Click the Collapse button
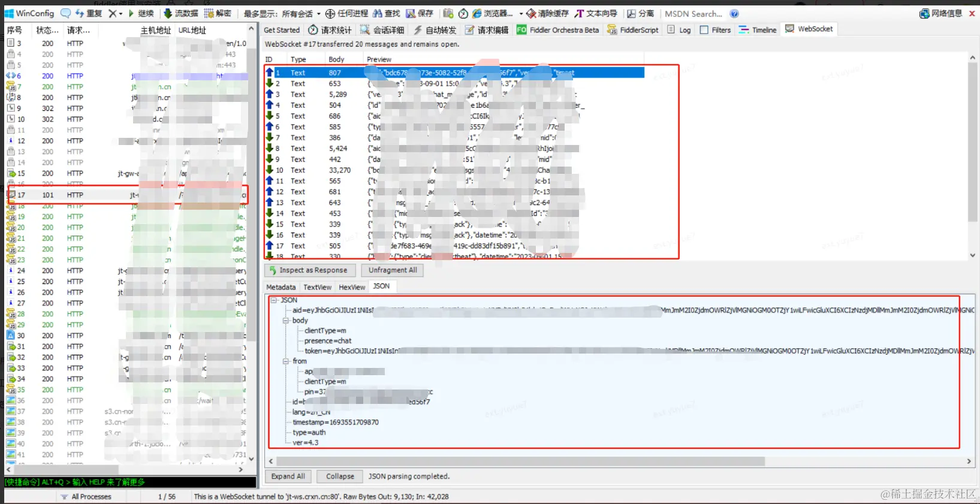Image resolution: width=980 pixels, height=504 pixels. [340, 476]
